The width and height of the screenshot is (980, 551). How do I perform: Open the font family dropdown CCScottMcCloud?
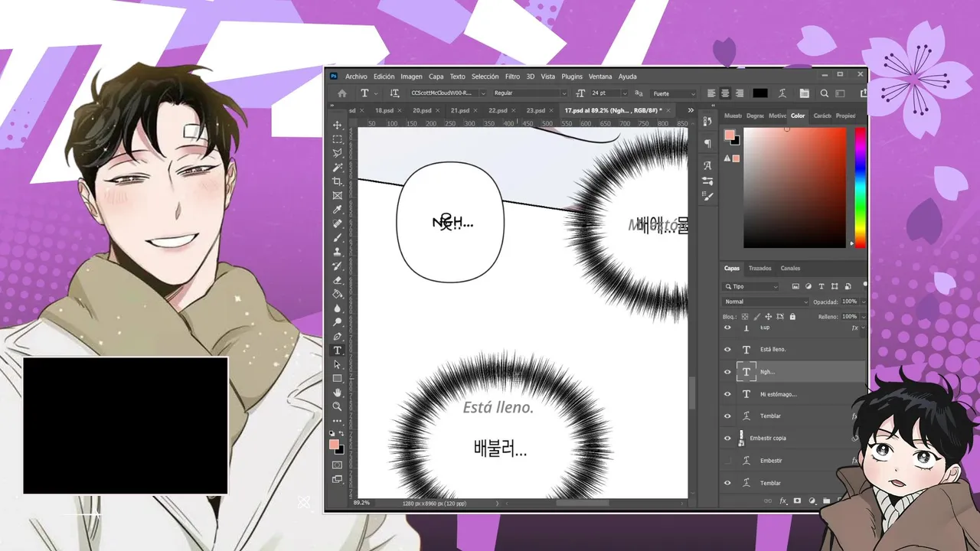[448, 93]
